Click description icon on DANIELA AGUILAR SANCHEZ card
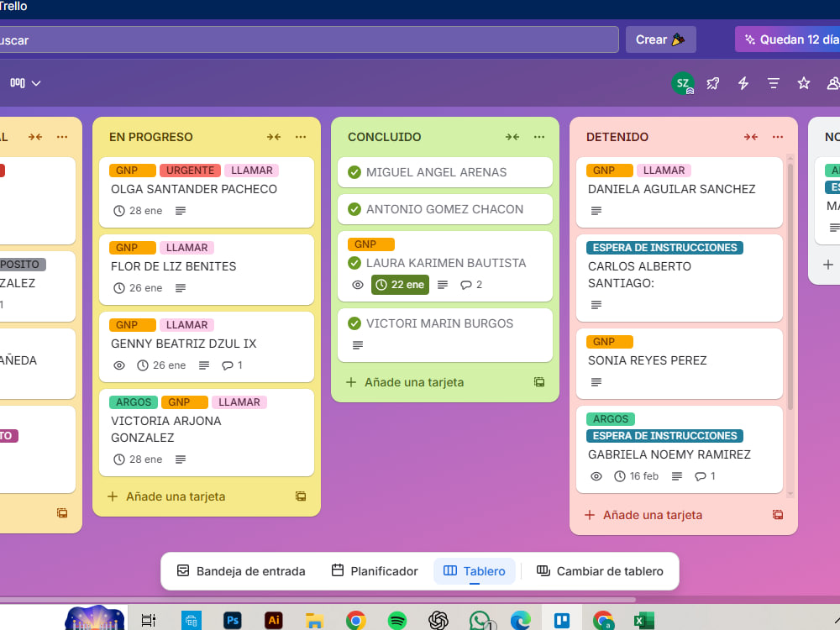This screenshot has width=840, height=630. point(596,211)
